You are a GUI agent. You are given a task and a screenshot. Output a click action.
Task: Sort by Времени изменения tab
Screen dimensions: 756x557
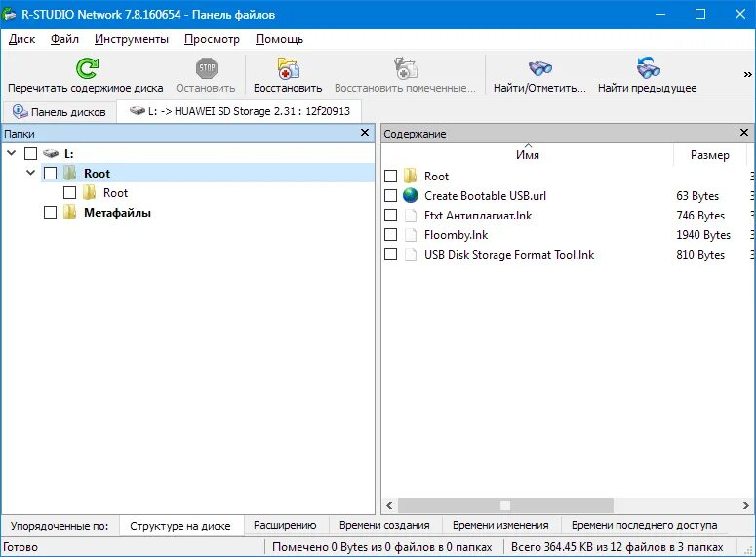500,525
